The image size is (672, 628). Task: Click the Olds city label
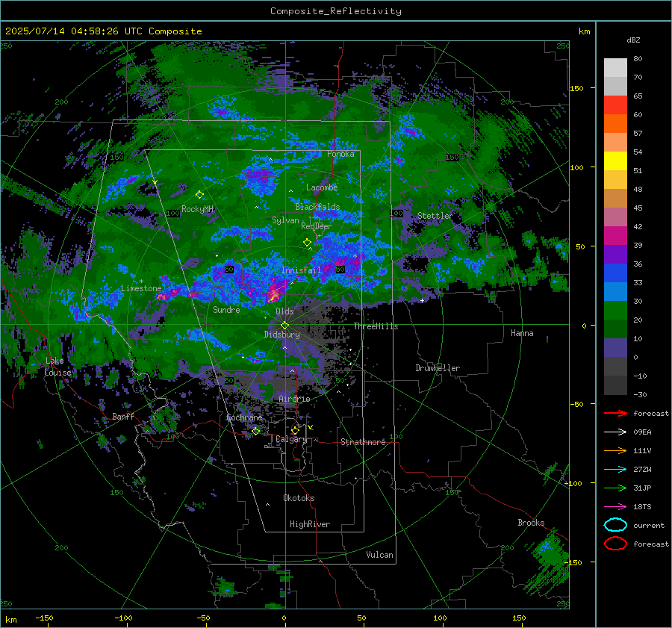coord(284,311)
